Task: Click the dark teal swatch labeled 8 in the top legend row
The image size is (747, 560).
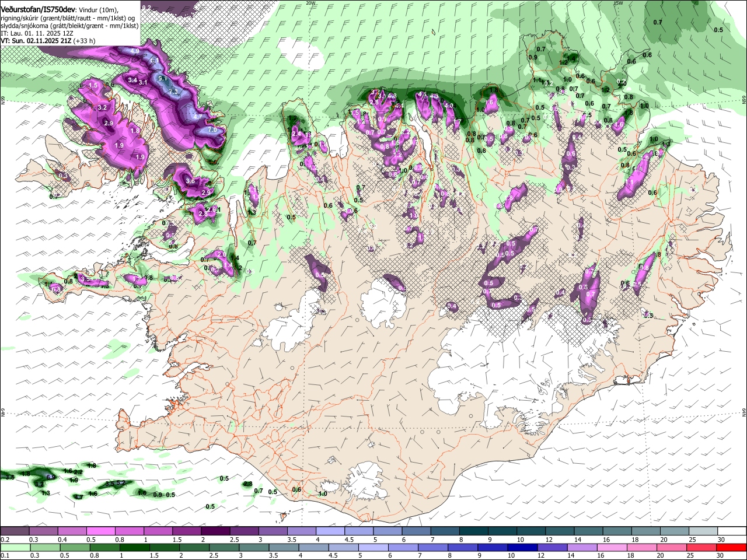Action: point(474,531)
